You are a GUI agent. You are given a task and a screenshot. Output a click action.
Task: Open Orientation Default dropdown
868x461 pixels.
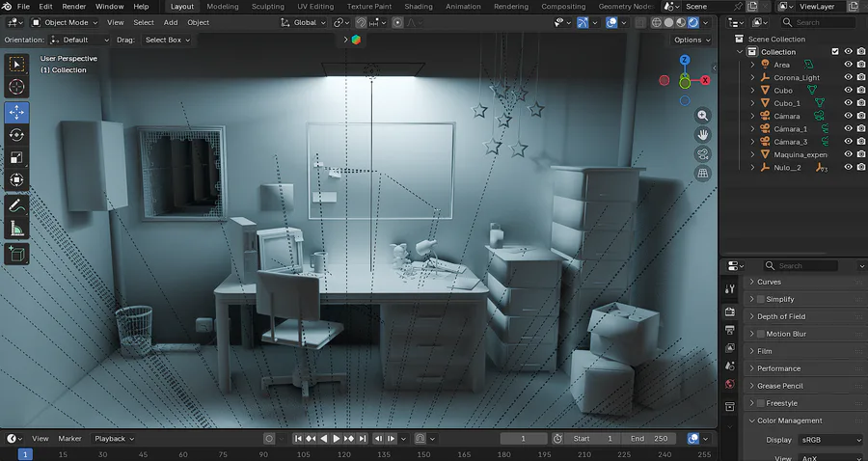[x=80, y=40]
